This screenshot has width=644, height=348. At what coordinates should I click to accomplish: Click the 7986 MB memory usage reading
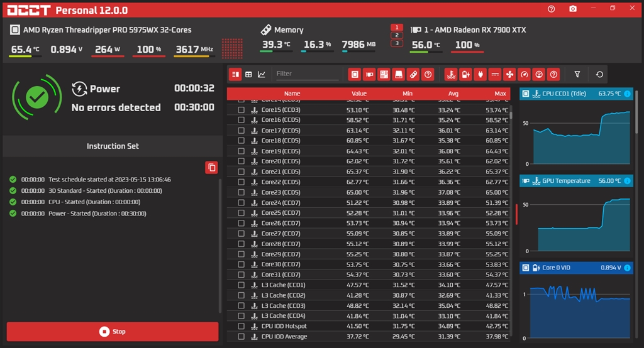[x=358, y=45]
